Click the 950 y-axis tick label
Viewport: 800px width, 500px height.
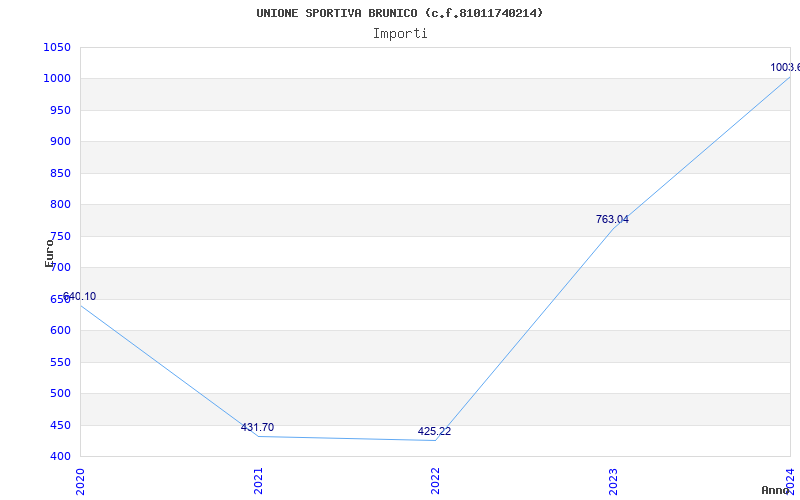[x=60, y=111]
